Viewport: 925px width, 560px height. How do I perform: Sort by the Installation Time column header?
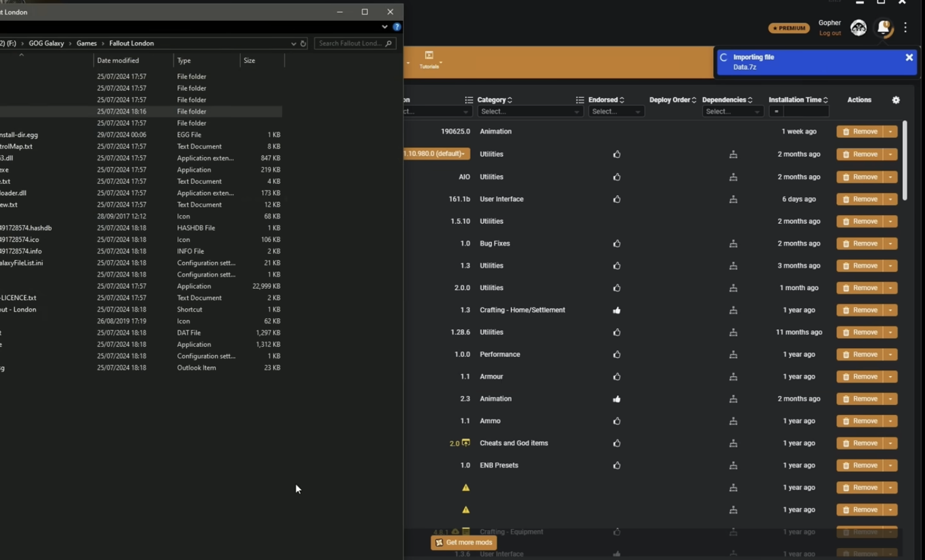pyautogui.click(x=798, y=100)
